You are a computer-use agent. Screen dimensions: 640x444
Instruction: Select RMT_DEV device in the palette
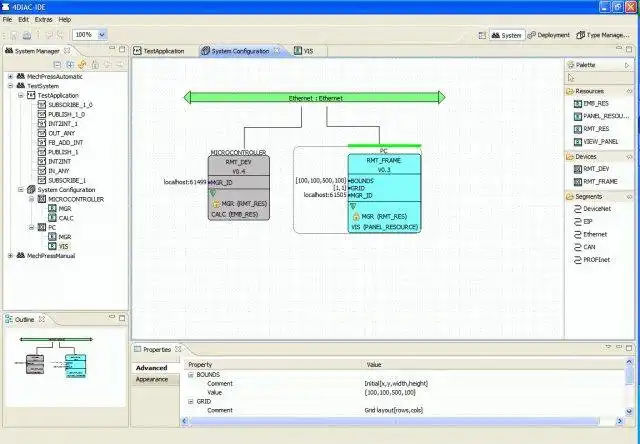(591, 169)
